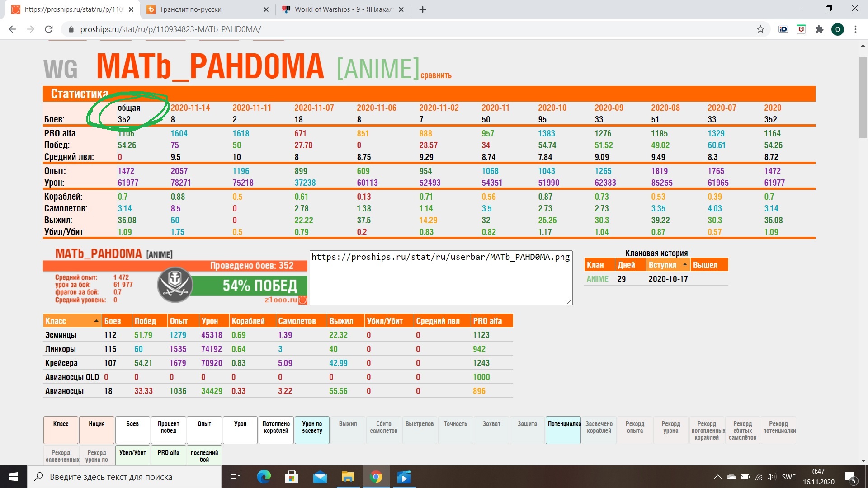Open Microsoft Store from the taskbar
The height and width of the screenshot is (488, 868).
point(292,477)
